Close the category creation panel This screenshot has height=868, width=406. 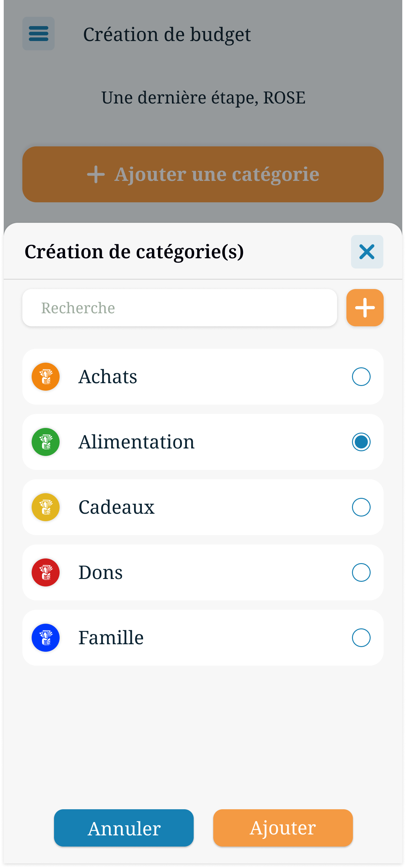pyautogui.click(x=367, y=252)
